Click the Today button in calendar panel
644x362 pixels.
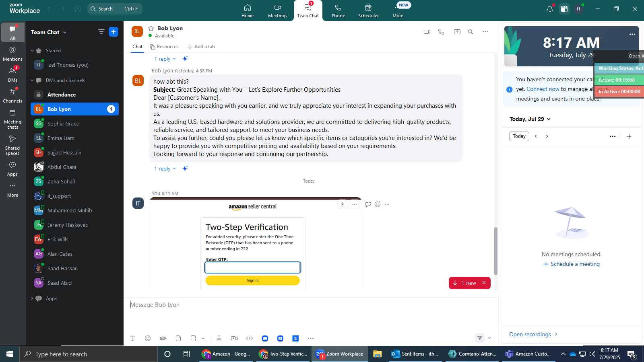[x=519, y=136]
